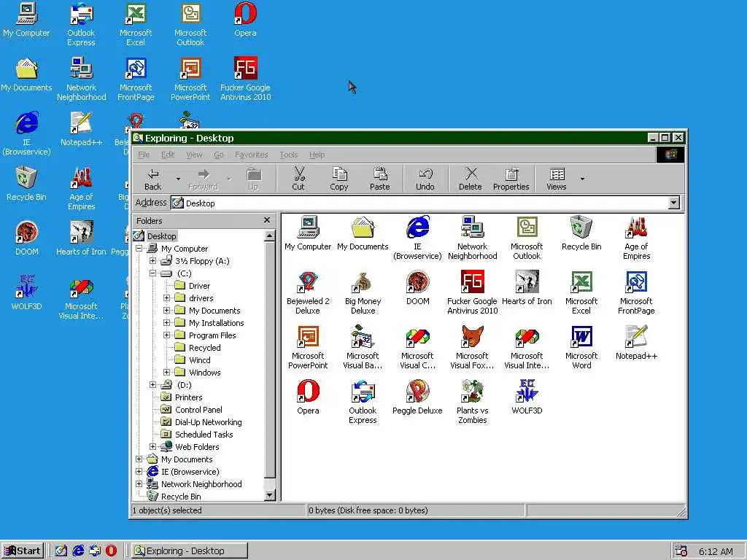Open the File menu

coord(144,155)
